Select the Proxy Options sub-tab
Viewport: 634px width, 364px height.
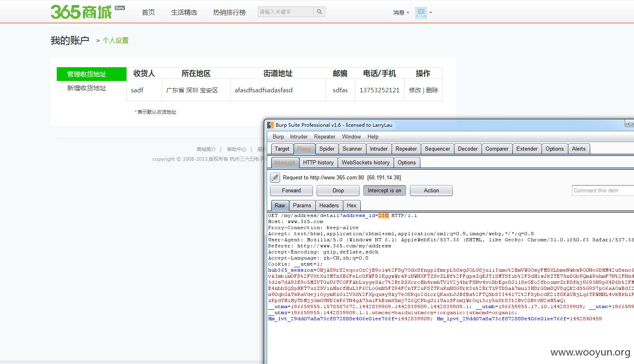click(407, 163)
